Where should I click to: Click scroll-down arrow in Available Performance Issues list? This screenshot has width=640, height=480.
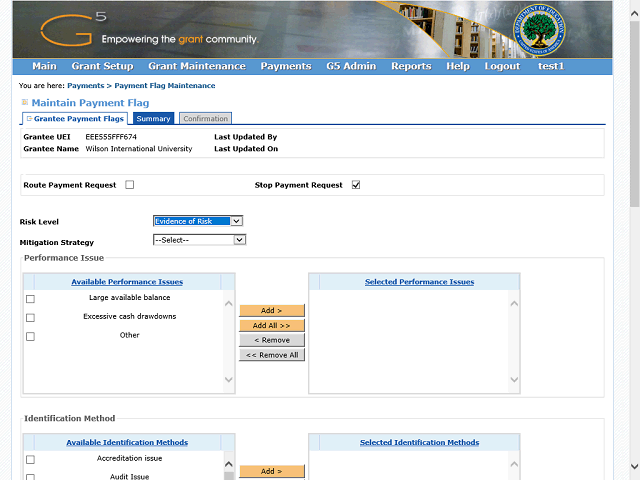[228, 380]
